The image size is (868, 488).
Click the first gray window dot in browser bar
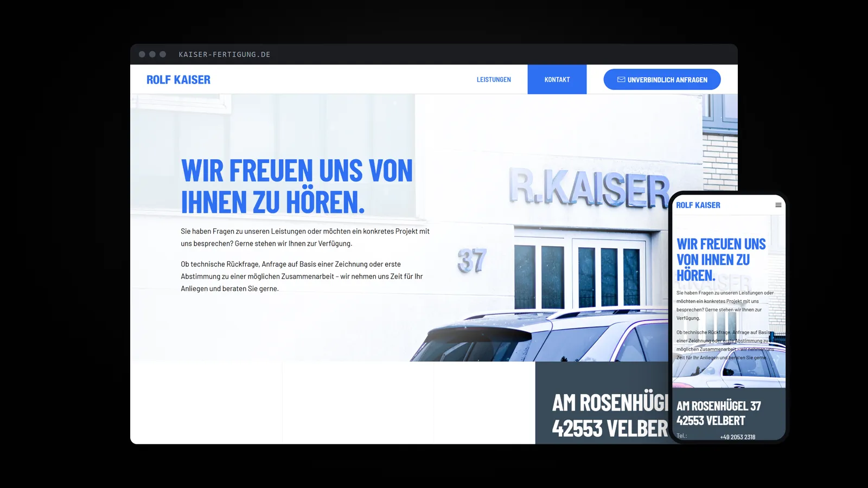coord(142,54)
